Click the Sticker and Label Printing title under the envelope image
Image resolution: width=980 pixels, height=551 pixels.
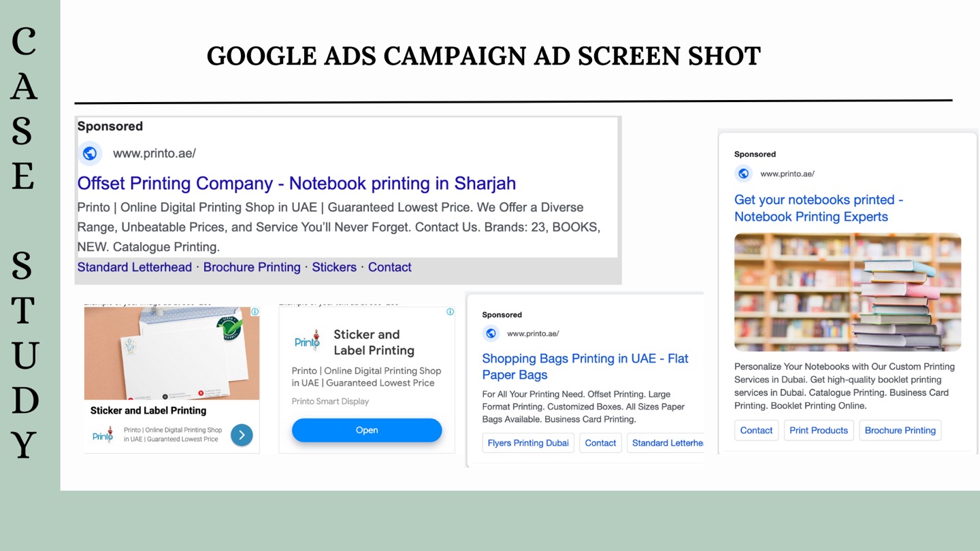(x=148, y=410)
